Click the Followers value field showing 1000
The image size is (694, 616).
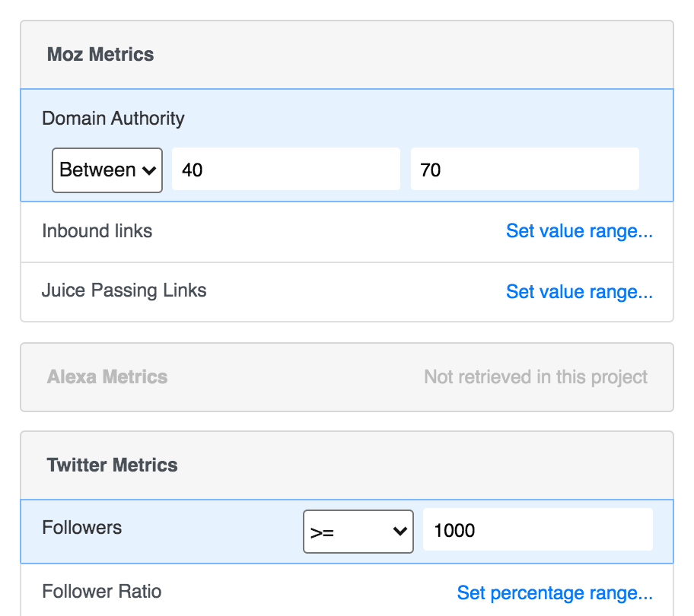[537, 530]
